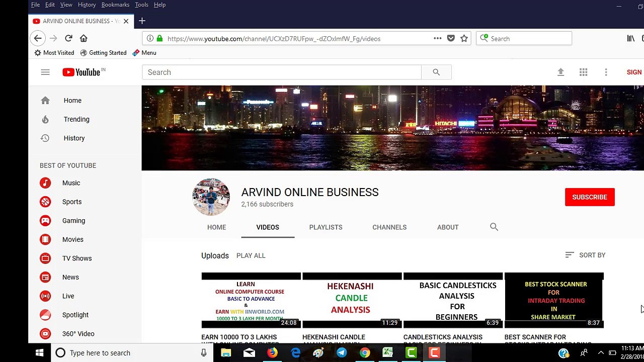Click the channel profile avatar

tap(211, 197)
